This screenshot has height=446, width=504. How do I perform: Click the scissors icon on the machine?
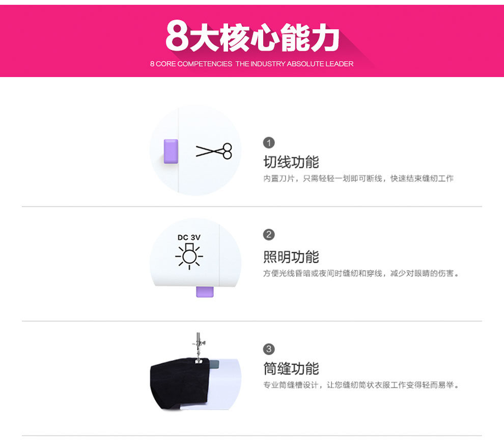pos(214,151)
